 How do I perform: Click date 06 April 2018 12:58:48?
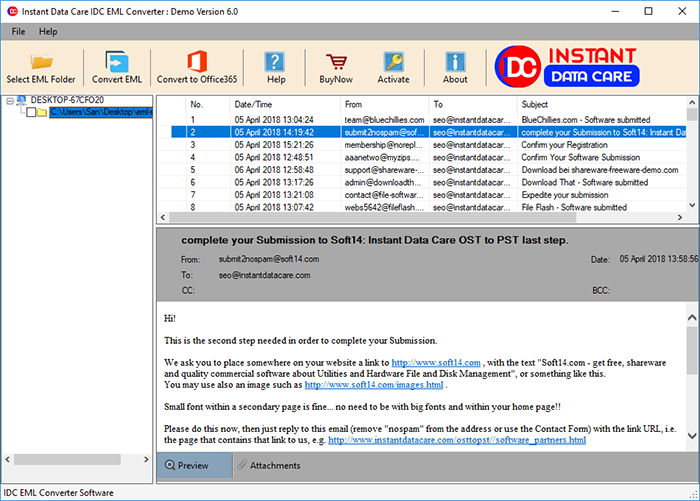tap(274, 170)
